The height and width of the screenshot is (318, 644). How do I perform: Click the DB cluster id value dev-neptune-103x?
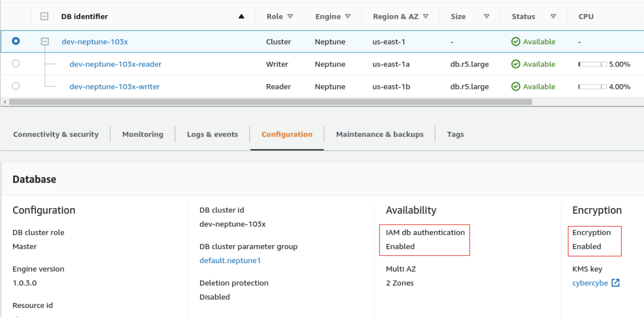[x=232, y=224]
